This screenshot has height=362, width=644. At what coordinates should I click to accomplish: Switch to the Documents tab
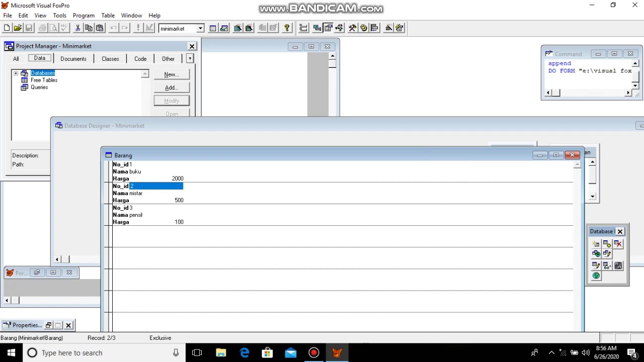click(x=73, y=59)
